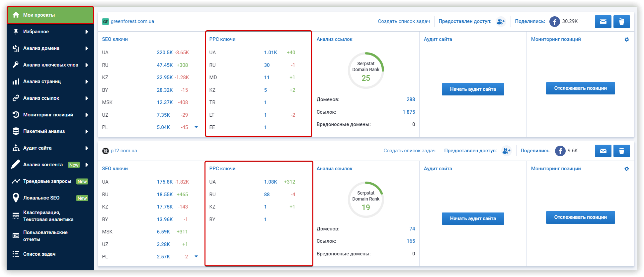
Task: Click the email envelope button for greenforest.com.ua
Action: (x=603, y=22)
